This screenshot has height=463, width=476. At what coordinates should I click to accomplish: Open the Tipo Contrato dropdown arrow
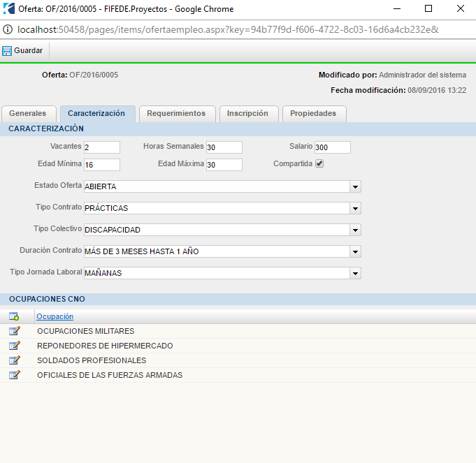pos(355,208)
